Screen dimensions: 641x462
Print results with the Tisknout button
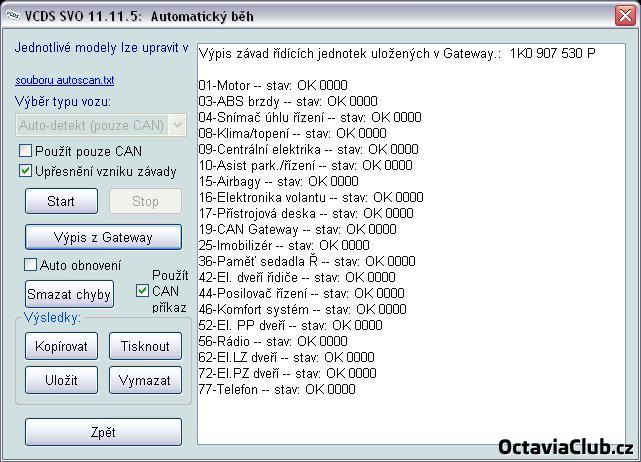click(x=145, y=347)
